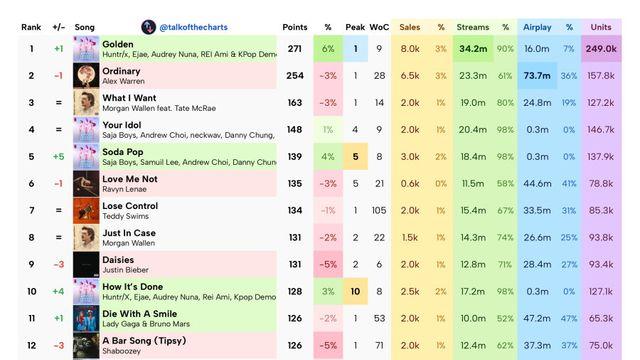Viewport: 640px width, 360px height.
Task: Click Love Me Not album thumbnail
Action: tap(86, 184)
